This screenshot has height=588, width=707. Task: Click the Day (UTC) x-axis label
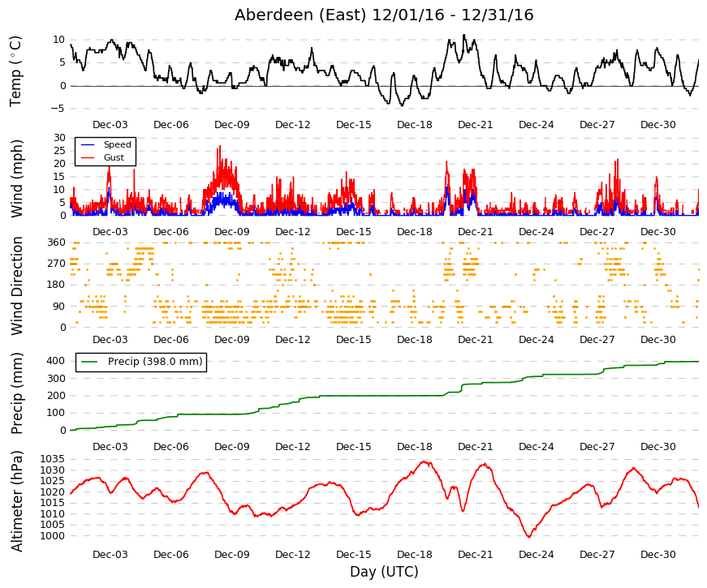384,573
